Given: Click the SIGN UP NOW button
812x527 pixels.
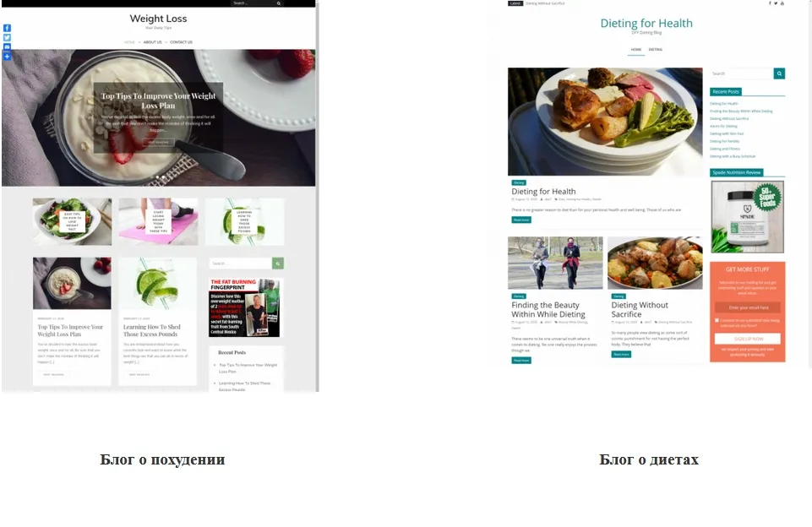Looking at the screenshot, I should [x=748, y=339].
